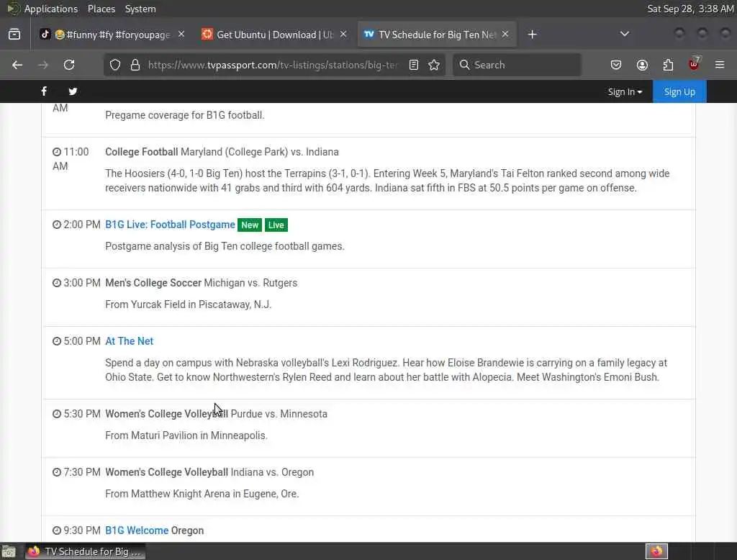
Task: Click 'From Matthew Knight Arena in Eugene, Ore.'
Action: 202,494
